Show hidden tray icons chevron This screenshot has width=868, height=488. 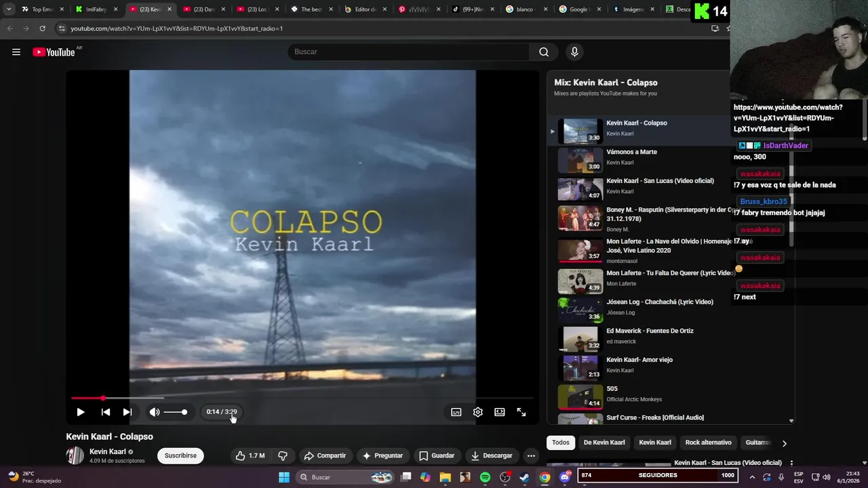(x=752, y=477)
